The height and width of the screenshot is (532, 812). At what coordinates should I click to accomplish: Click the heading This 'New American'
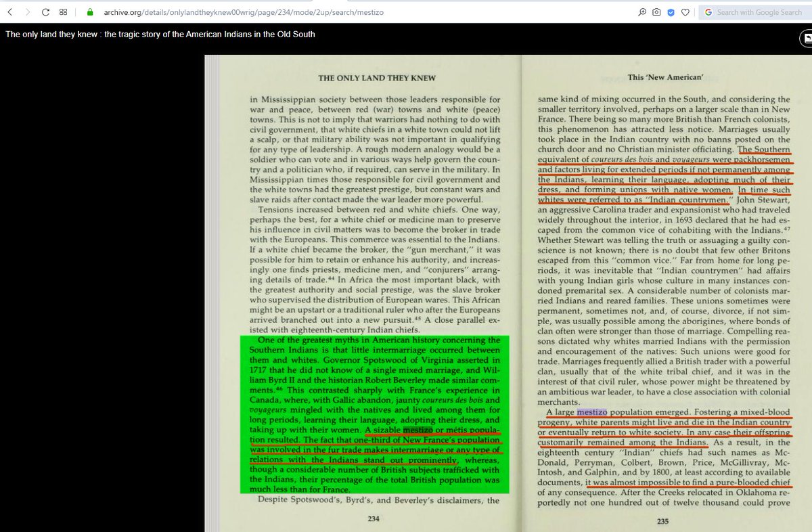665,77
